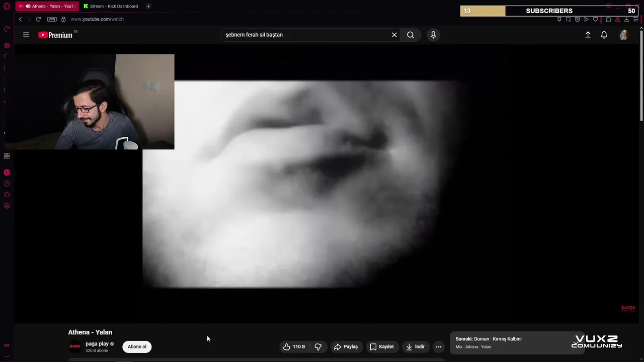Click the Opera GX Control sidebar icon

[7, 29]
